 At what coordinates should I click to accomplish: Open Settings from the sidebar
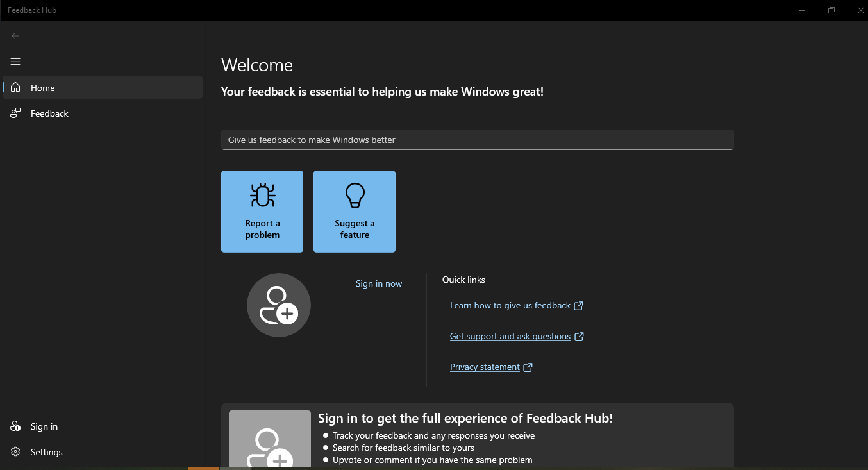click(46, 452)
